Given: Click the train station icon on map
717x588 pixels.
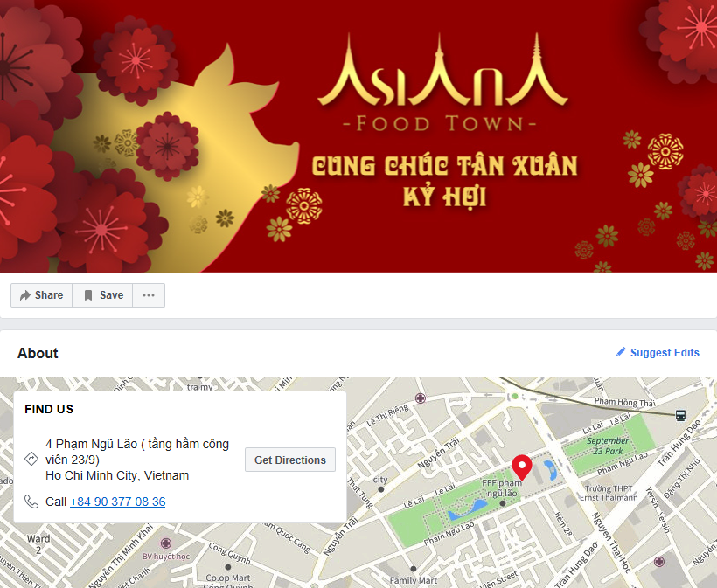Looking at the screenshot, I should click(x=680, y=415).
